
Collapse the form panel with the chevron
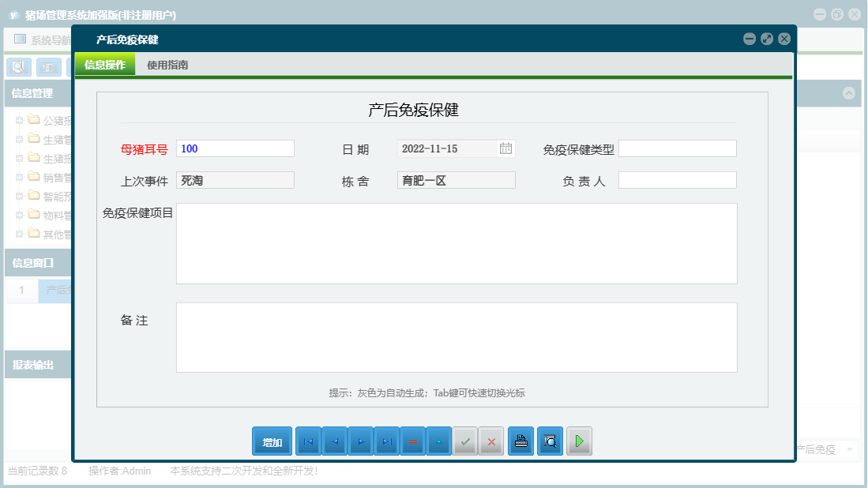(x=850, y=93)
